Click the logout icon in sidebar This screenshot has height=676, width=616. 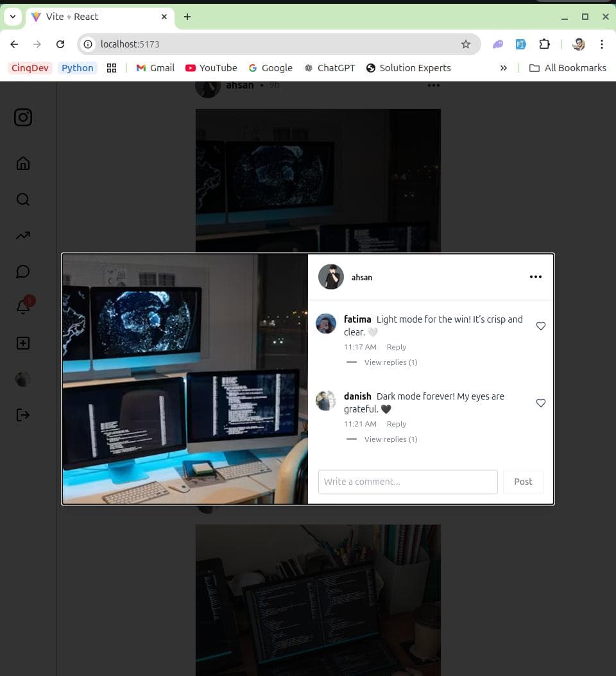23,415
